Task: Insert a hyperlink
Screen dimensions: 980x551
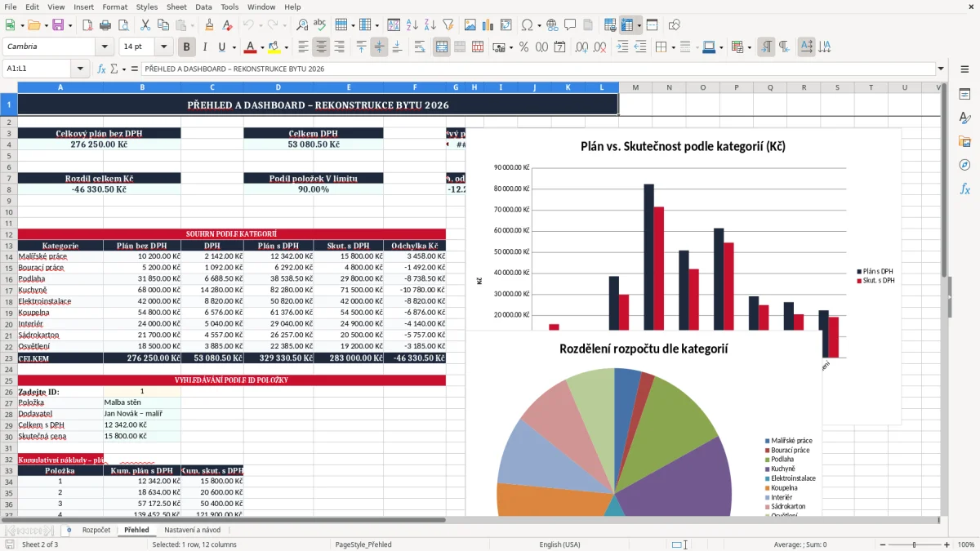Action: [552, 25]
